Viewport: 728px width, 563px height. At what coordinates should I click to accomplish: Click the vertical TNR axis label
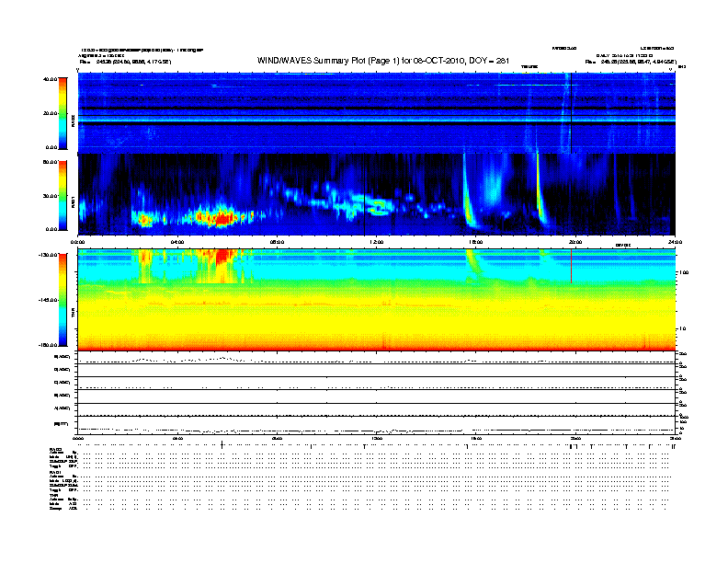(x=73, y=315)
